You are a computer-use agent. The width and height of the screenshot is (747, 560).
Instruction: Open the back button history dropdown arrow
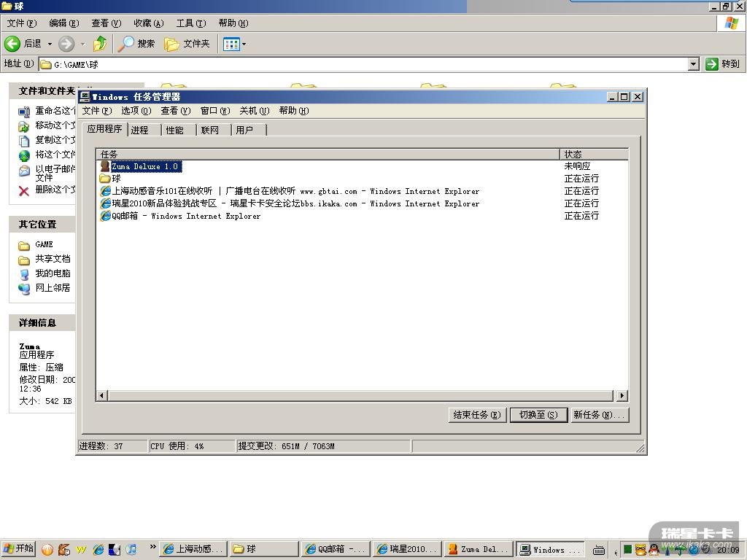[50, 44]
